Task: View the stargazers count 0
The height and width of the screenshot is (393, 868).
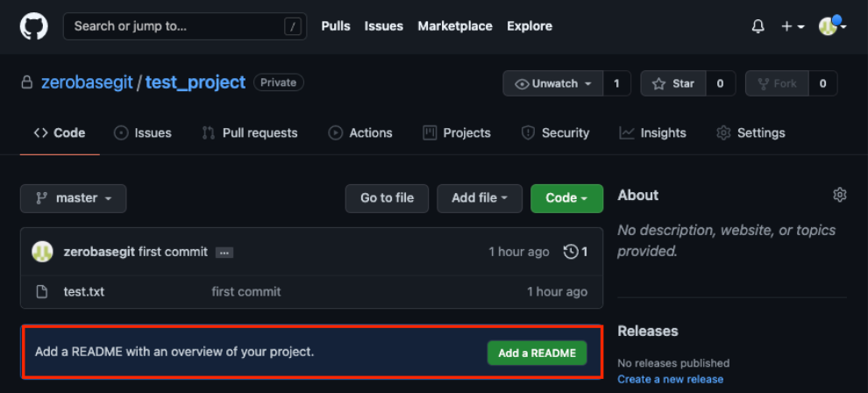Action: (720, 83)
